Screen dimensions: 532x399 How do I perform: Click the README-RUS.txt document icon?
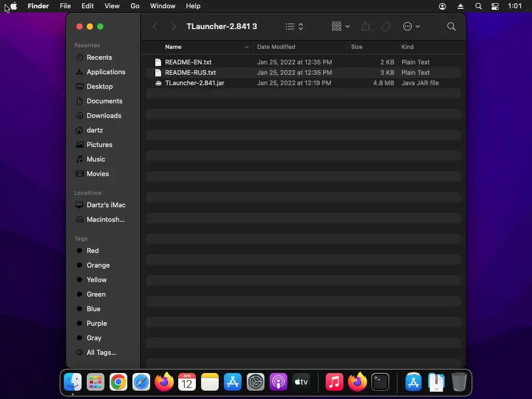click(158, 73)
